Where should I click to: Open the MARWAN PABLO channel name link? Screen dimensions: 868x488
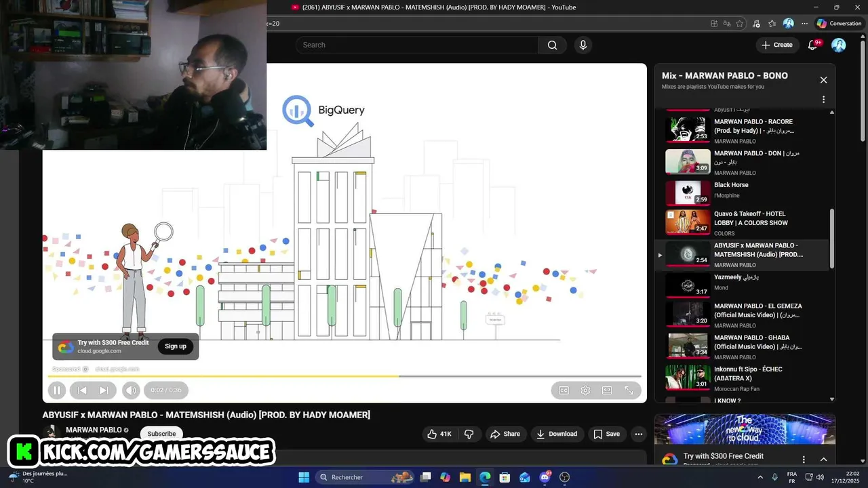tap(94, 430)
